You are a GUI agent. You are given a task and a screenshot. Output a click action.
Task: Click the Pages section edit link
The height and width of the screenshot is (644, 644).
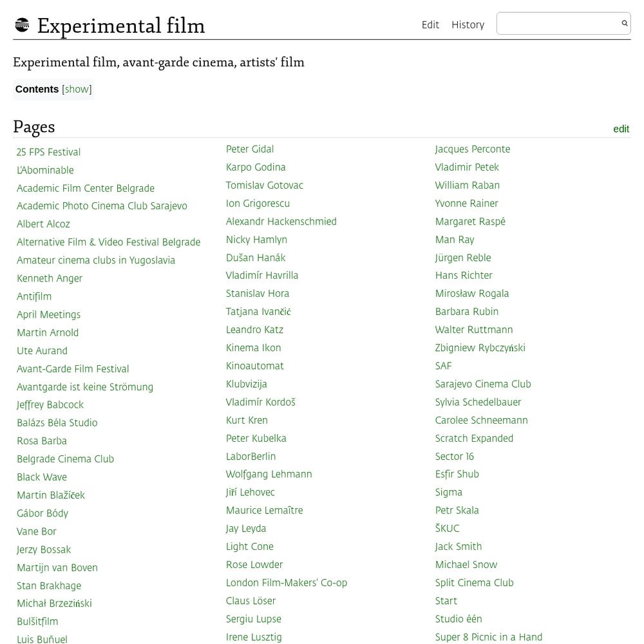coord(621,129)
